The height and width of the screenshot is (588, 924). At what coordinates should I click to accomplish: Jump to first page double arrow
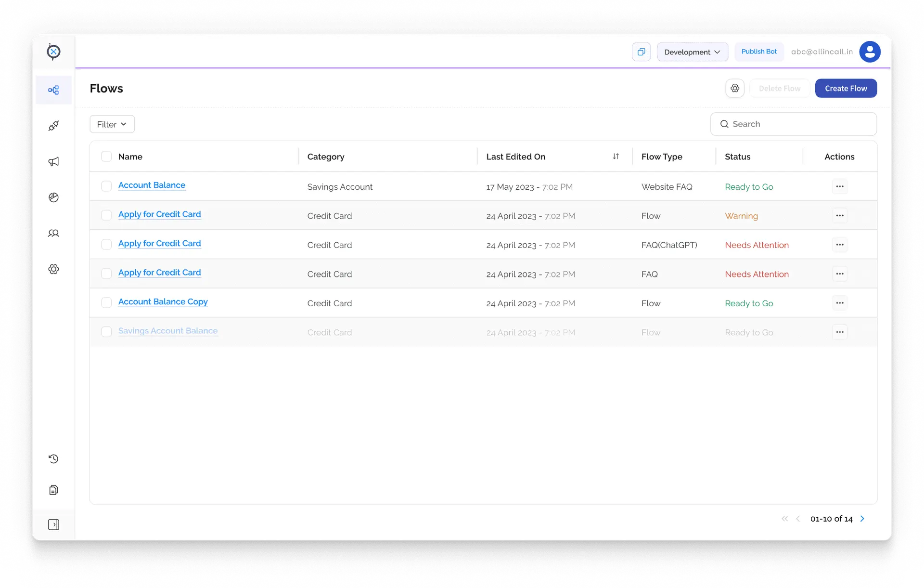pos(784,519)
